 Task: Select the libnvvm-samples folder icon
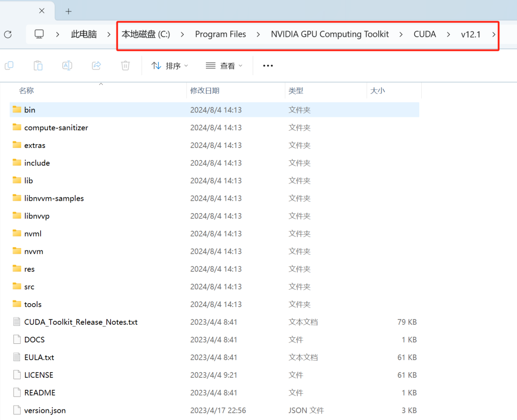(x=17, y=198)
